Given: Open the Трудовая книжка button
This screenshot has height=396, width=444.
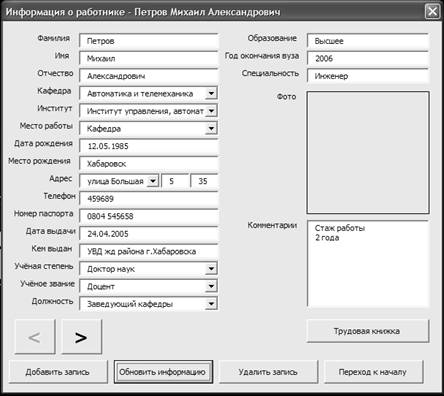Looking at the screenshot, I should pyautogui.click(x=367, y=331).
